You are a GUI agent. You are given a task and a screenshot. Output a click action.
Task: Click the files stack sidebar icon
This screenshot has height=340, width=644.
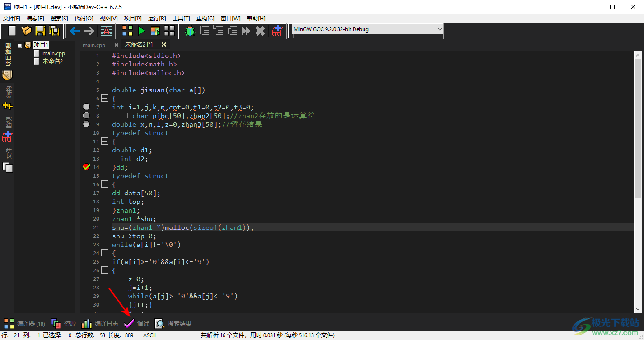pyautogui.click(x=7, y=167)
